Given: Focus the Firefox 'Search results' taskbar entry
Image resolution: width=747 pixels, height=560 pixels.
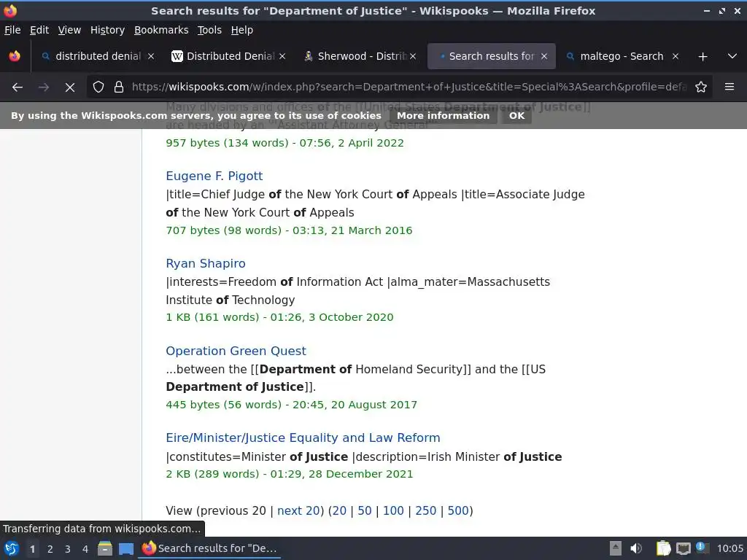Looking at the screenshot, I should pos(209,548).
